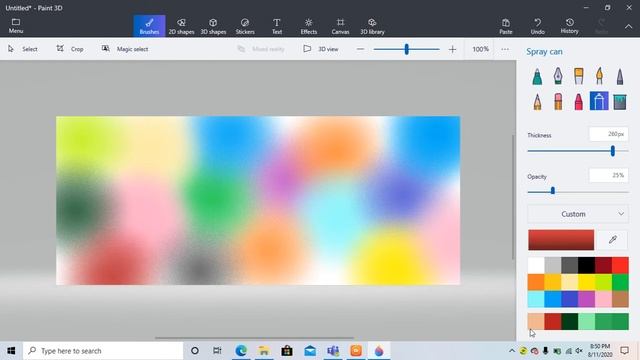The height and width of the screenshot is (360, 640).
Task: Open the Canvas tab
Action: point(340,26)
